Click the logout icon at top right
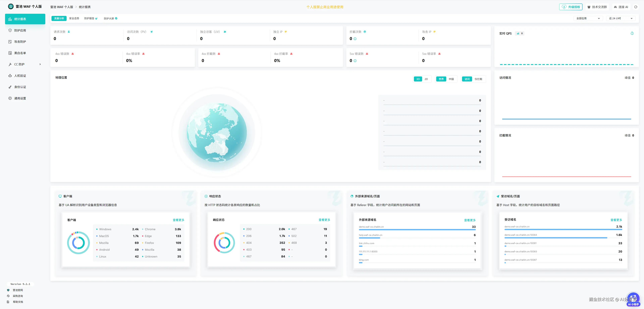 [635, 7]
